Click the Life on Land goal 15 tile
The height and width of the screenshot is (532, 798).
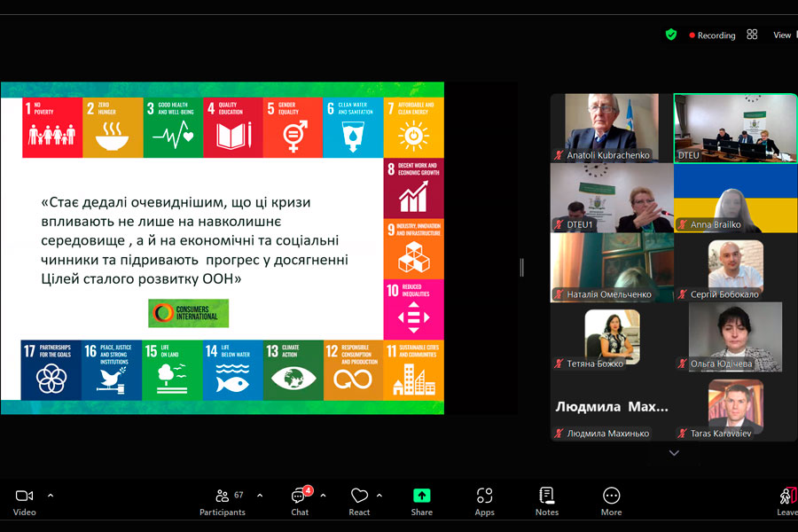[173, 370]
